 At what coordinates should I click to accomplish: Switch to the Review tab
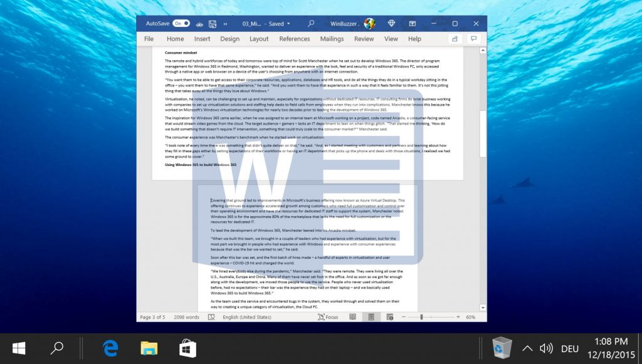click(x=364, y=39)
